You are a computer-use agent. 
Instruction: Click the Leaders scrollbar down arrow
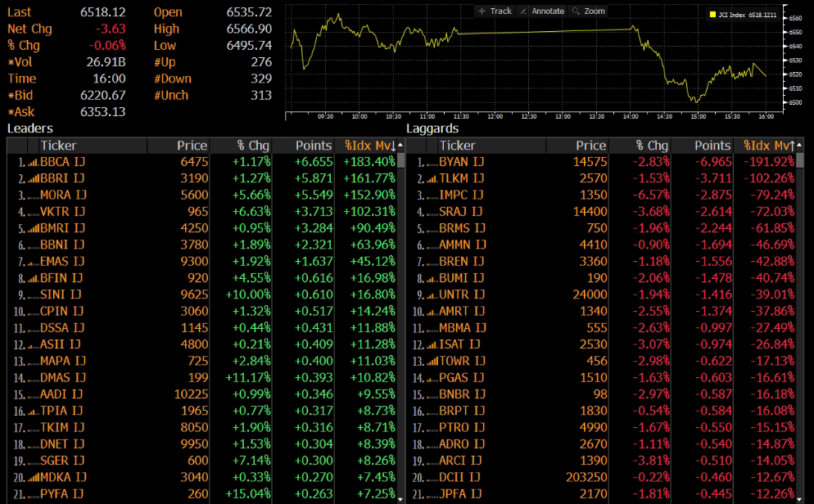(x=400, y=499)
